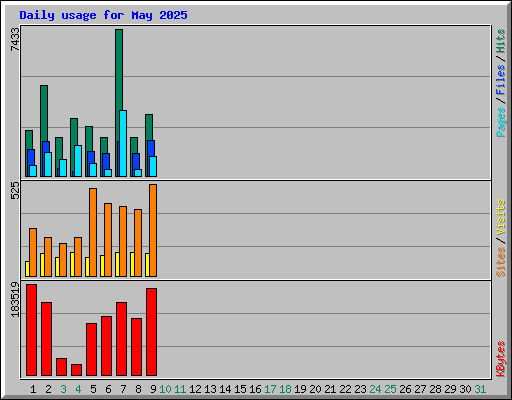
Task: Click the 183519 KBytes axis value
Action: tap(15, 299)
